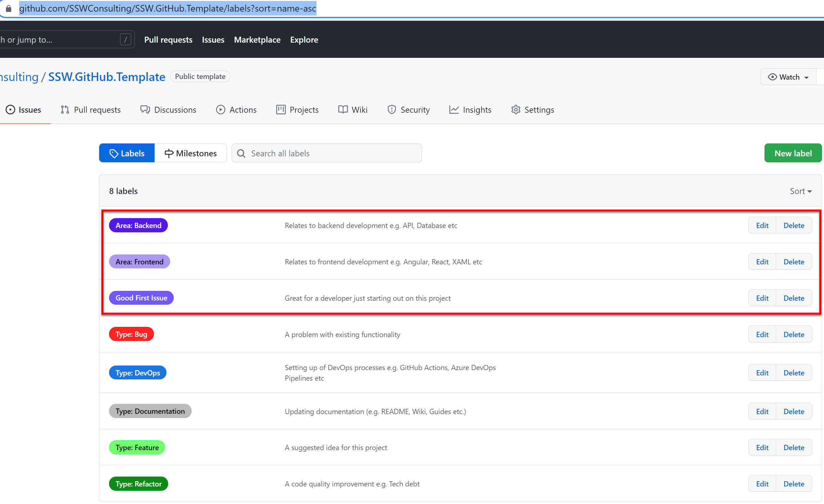The width and height of the screenshot is (824, 504).
Task: Open Marketplace in top navigation
Action: click(257, 40)
